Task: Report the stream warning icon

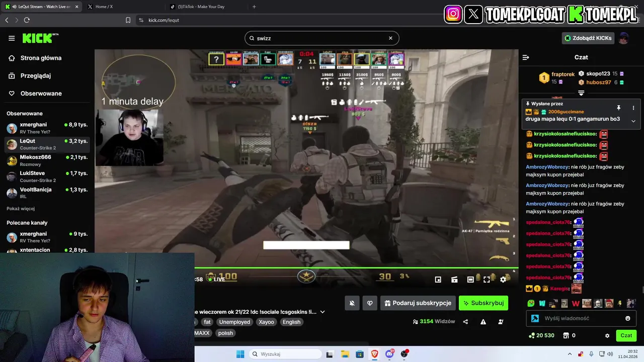Action: tap(483, 322)
